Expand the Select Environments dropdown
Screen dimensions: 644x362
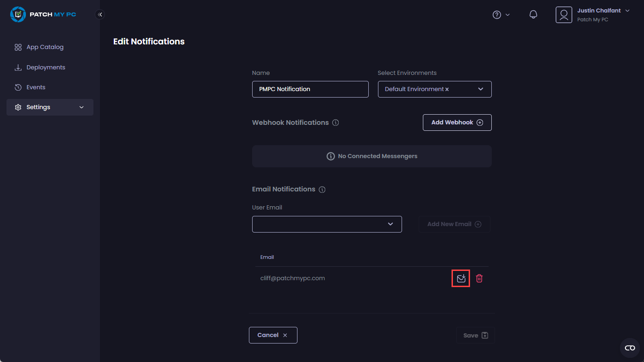click(481, 89)
